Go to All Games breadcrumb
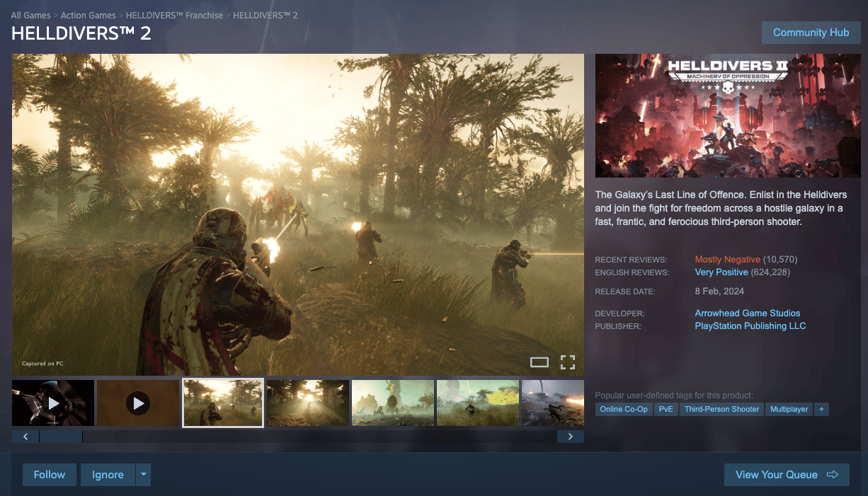The image size is (868, 496). pyautogui.click(x=30, y=16)
